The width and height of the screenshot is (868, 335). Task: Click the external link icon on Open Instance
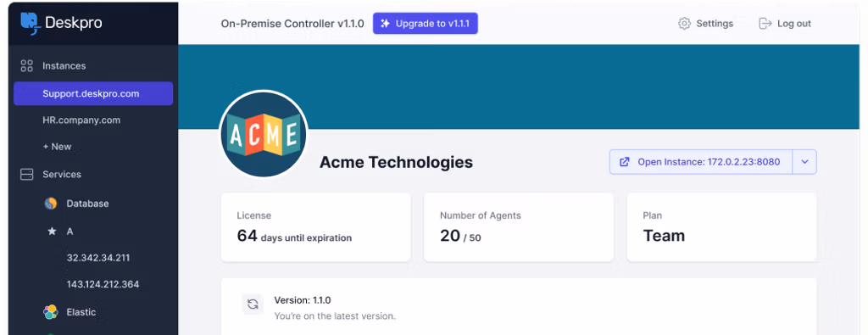coord(625,162)
